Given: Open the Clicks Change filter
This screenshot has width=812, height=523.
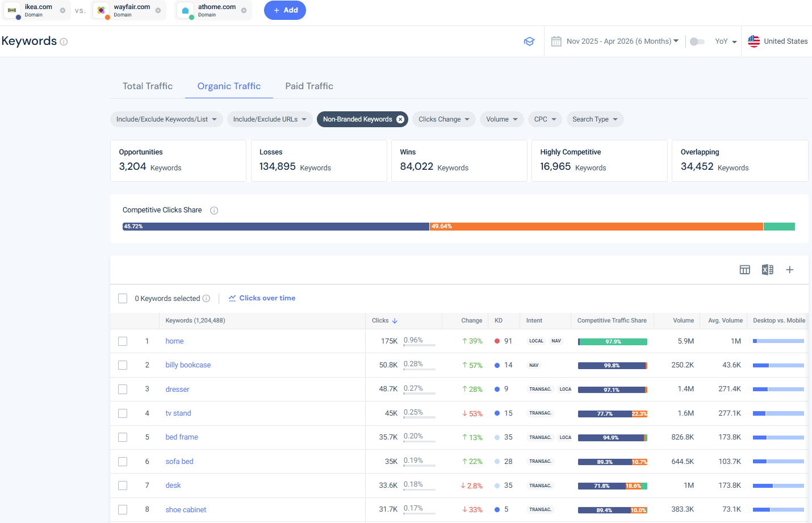Looking at the screenshot, I should pos(444,119).
